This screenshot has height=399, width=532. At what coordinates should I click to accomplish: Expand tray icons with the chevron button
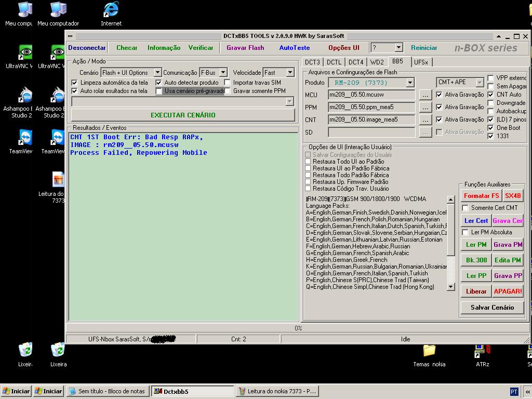pyautogui.click(x=528, y=392)
